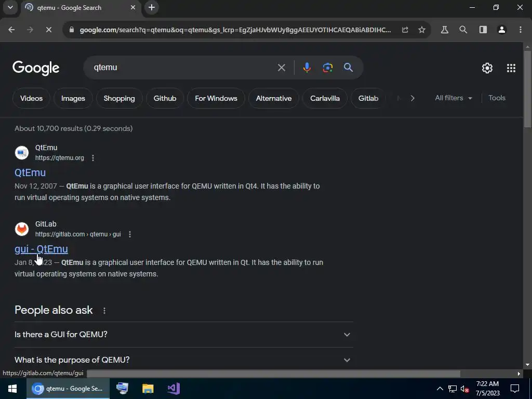
Task: Open the Chrome profile avatar
Action: coord(502,30)
